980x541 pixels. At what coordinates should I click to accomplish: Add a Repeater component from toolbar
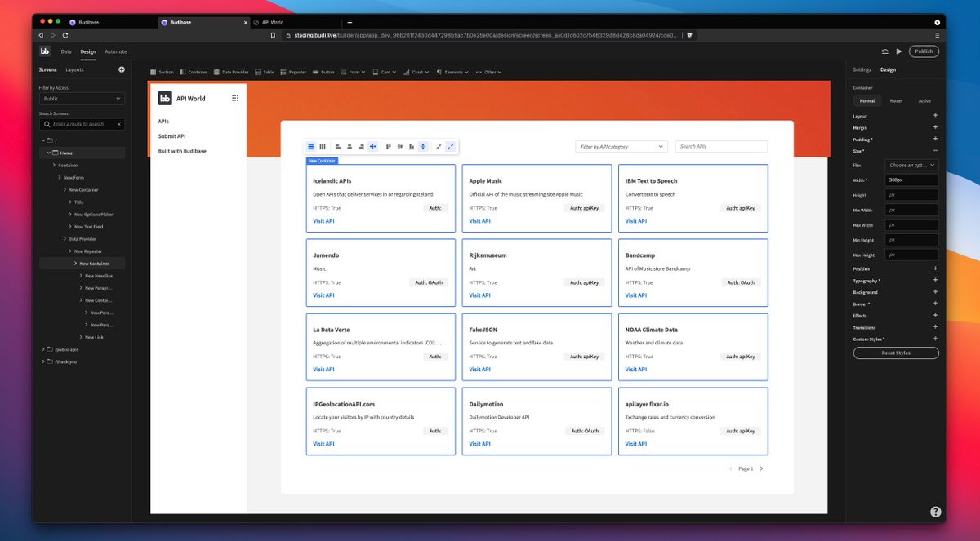click(x=293, y=72)
